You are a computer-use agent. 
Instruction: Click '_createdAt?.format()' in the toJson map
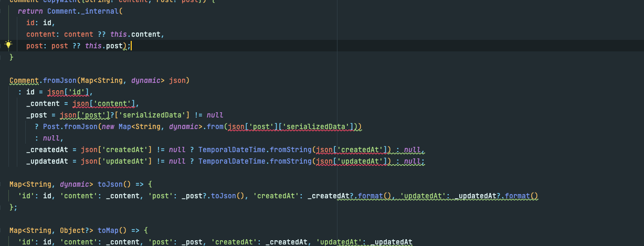tap(350, 196)
